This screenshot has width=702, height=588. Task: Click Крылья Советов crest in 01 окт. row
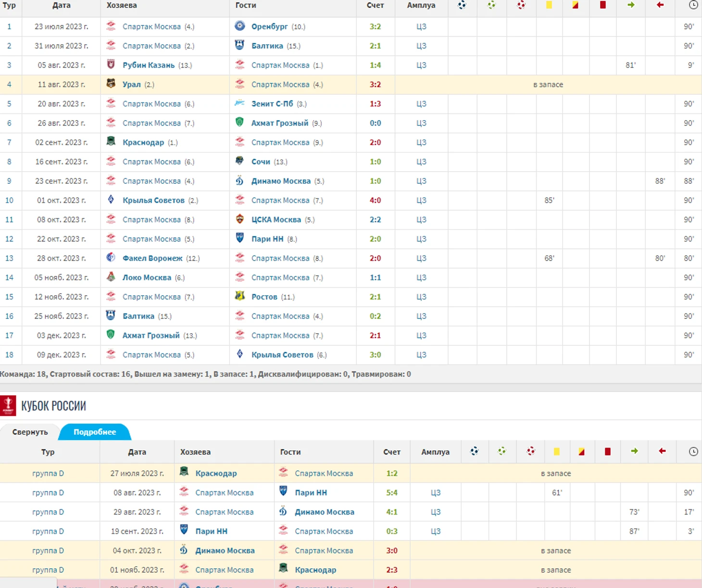click(111, 200)
